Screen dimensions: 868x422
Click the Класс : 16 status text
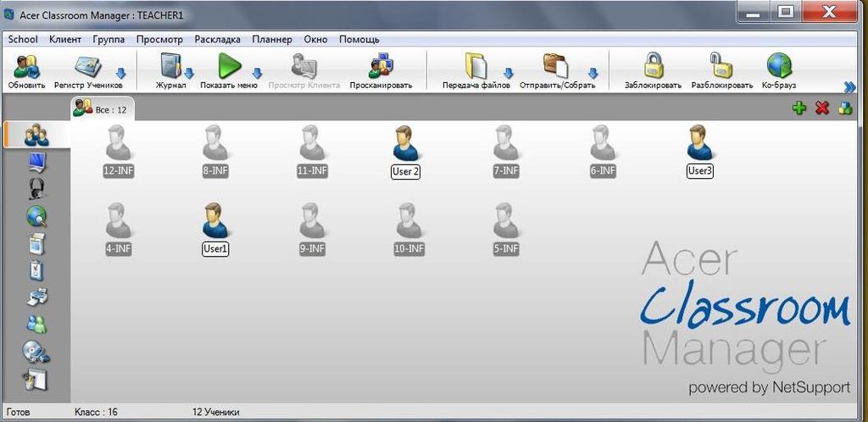(96, 412)
